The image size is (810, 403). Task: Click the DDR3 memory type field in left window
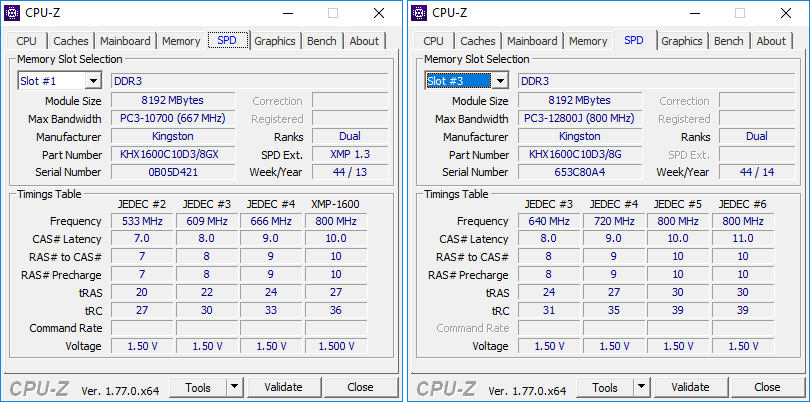coord(250,81)
